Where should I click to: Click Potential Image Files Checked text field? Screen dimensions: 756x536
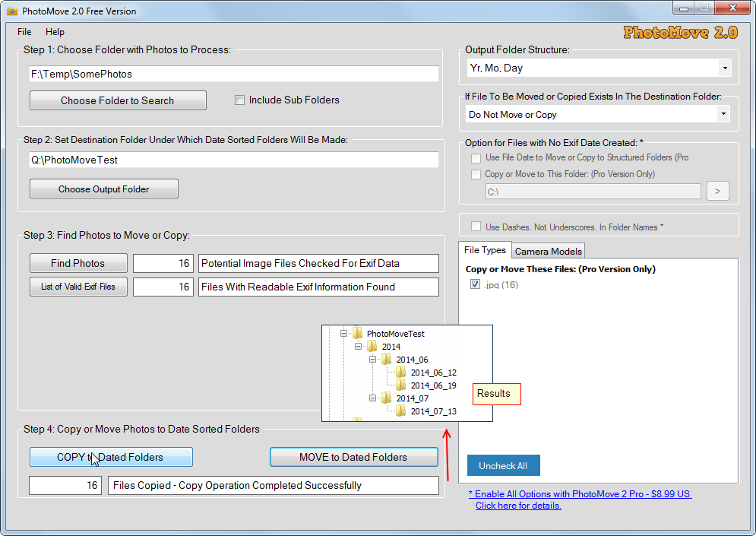pos(318,263)
